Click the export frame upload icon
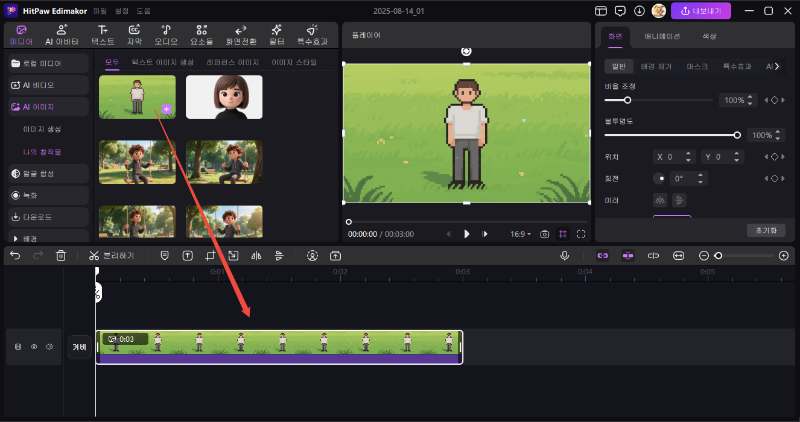 335,256
